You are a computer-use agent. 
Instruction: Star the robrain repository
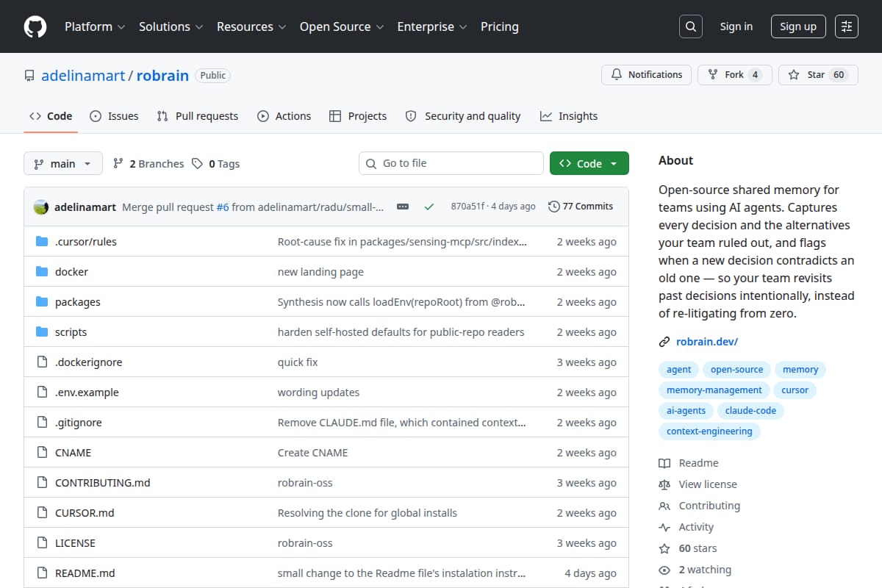(x=818, y=75)
